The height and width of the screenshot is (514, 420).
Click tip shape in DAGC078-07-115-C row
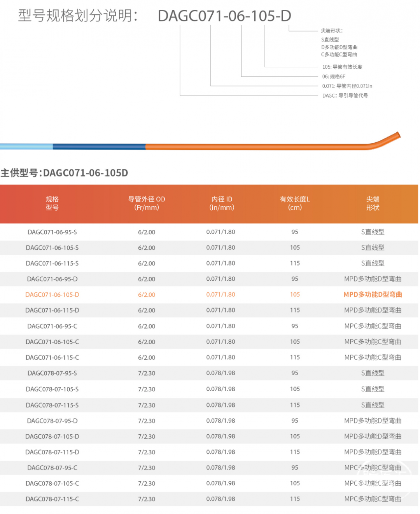(373, 499)
